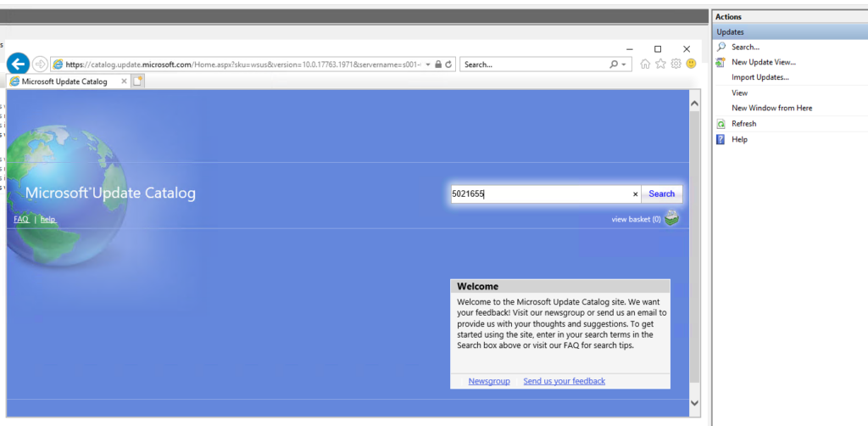Screen dimensions: 868x426
Task: Clear the catalog search field with X
Action: 635,194
